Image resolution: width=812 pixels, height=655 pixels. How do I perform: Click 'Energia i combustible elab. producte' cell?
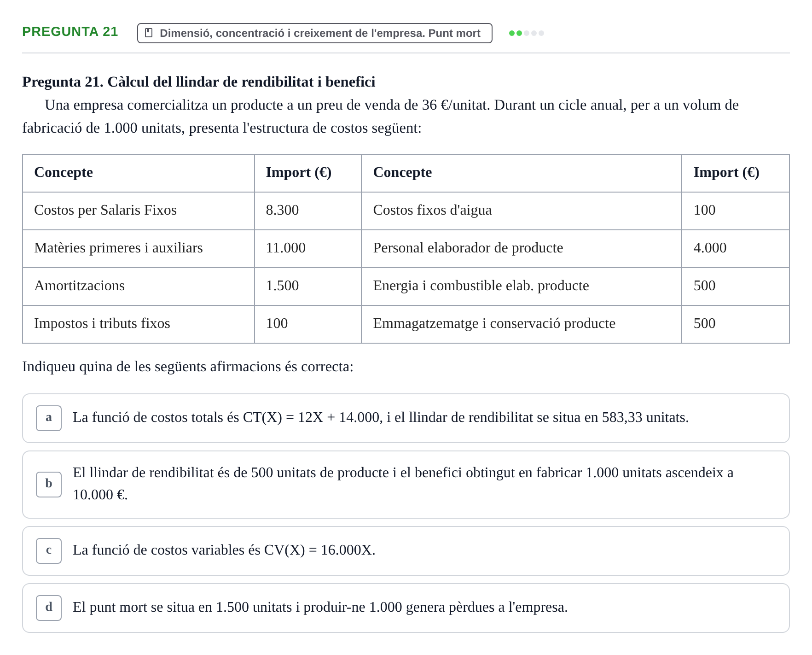click(x=522, y=287)
